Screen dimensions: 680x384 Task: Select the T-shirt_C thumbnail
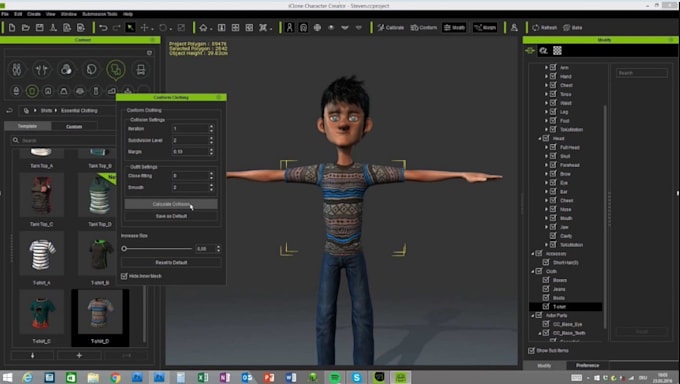pyautogui.click(x=42, y=313)
